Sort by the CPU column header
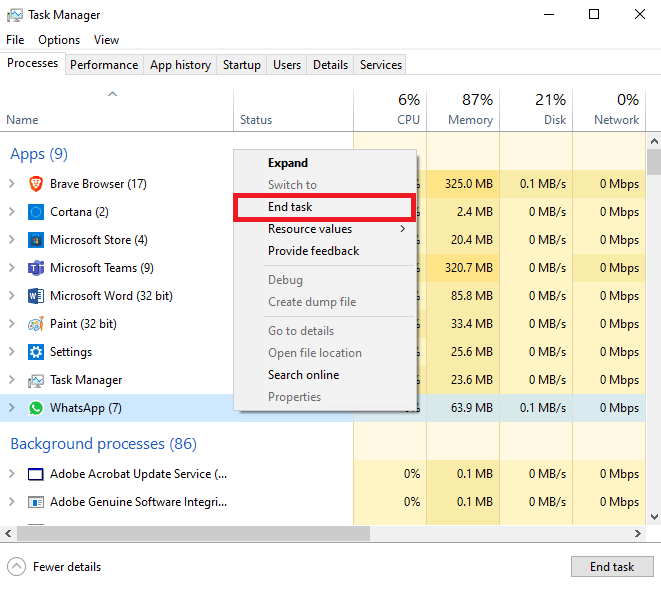This screenshot has width=661, height=591. point(390,110)
